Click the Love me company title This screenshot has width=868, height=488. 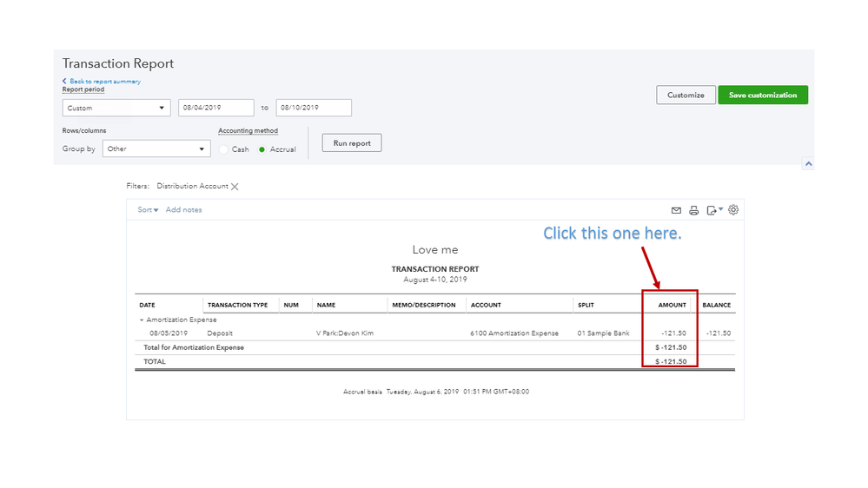pyautogui.click(x=435, y=249)
